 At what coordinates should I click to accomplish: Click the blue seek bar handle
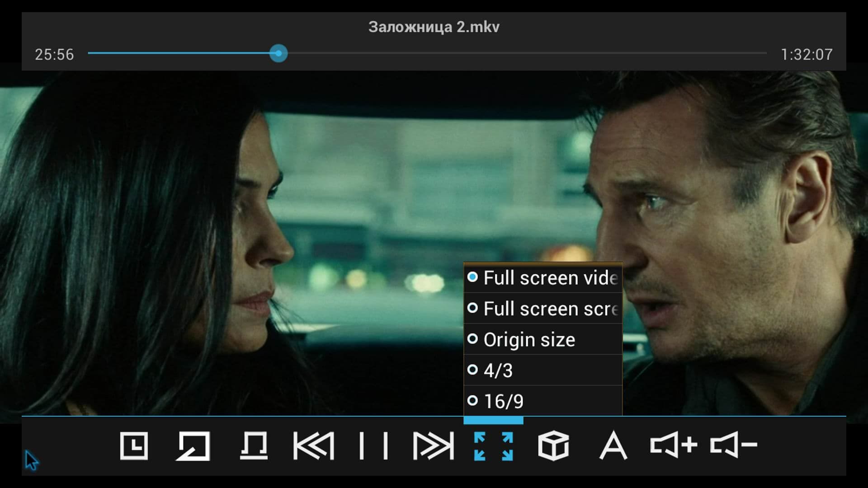[278, 53]
